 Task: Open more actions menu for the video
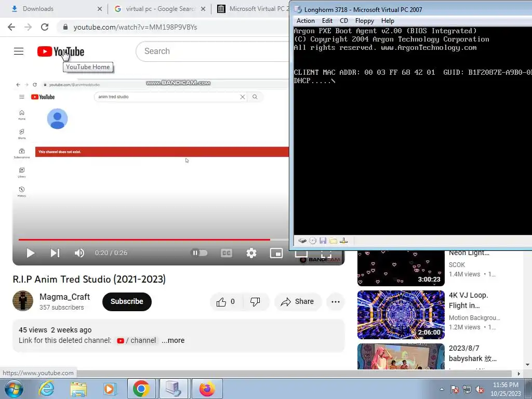pyautogui.click(x=336, y=302)
